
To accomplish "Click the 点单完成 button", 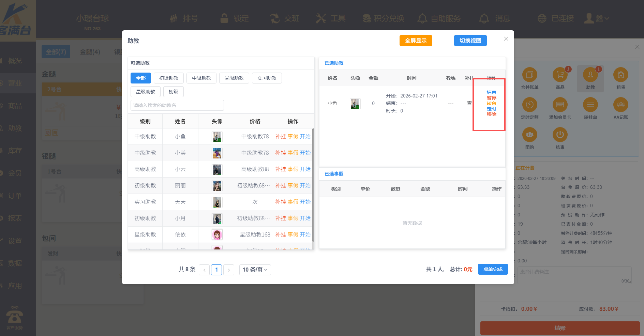I will [x=493, y=269].
